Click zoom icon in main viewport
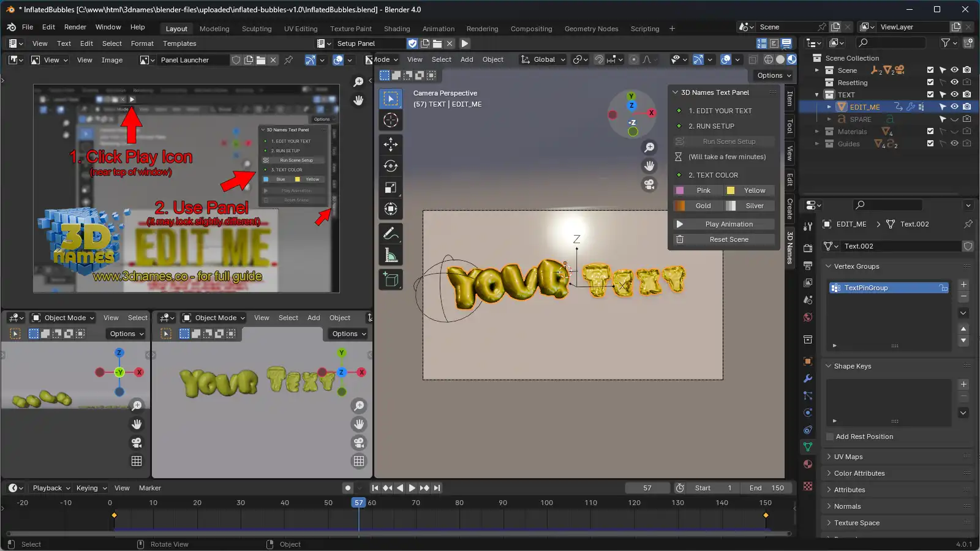 coord(649,148)
